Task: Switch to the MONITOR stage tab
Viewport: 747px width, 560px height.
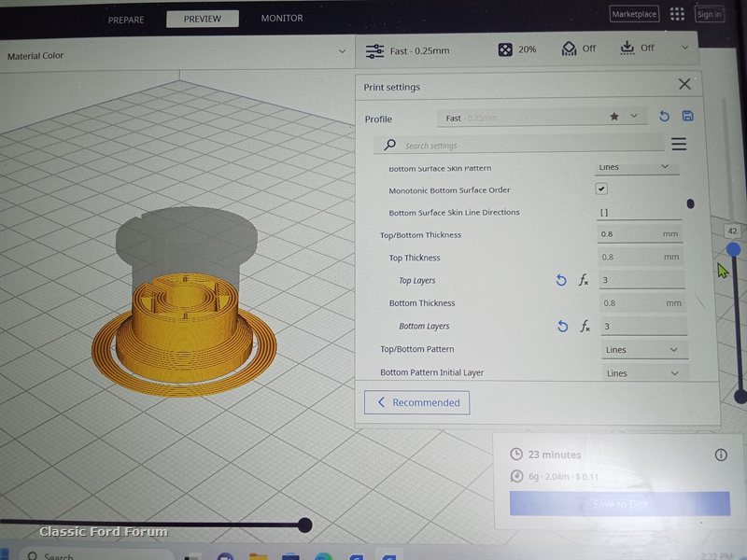Action: (x=281, y=18)
